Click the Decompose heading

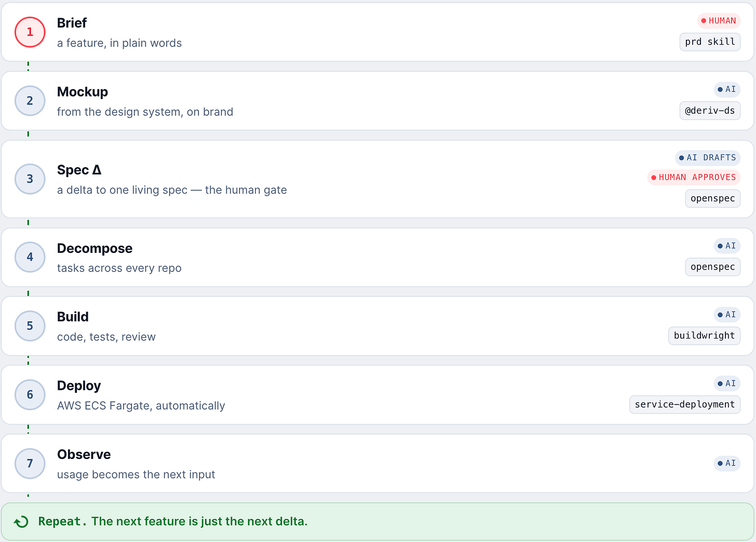[95, 249]
